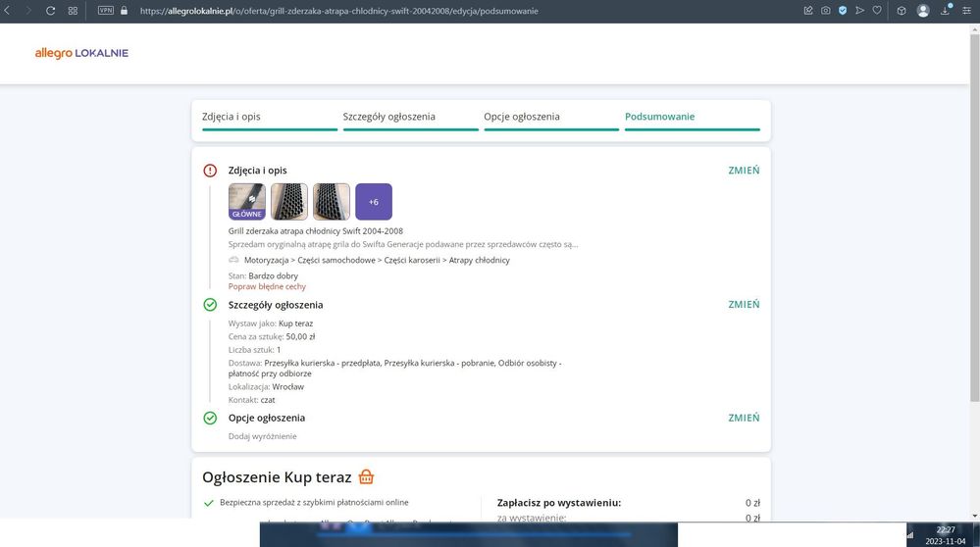Click the Atrapy chłodnicy category text

click(x=480, y=260)
